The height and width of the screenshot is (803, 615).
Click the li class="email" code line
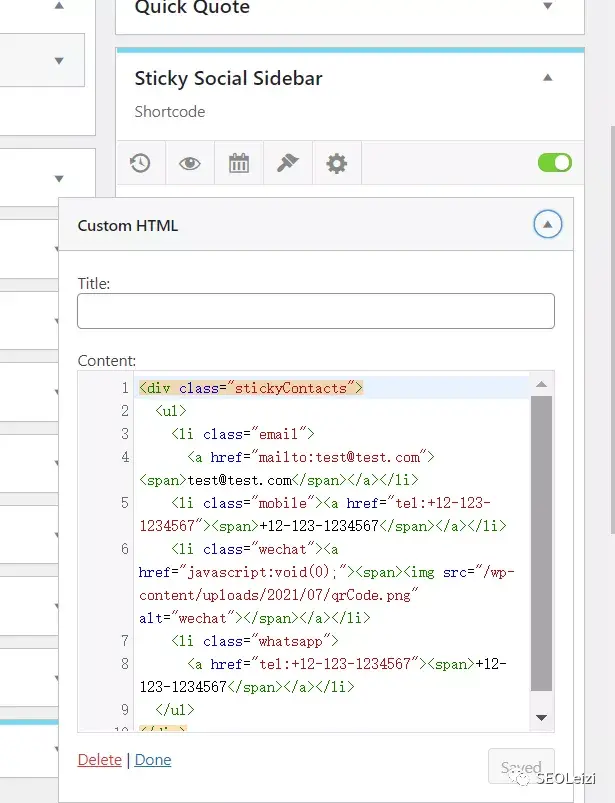click(x=243, y=434)
